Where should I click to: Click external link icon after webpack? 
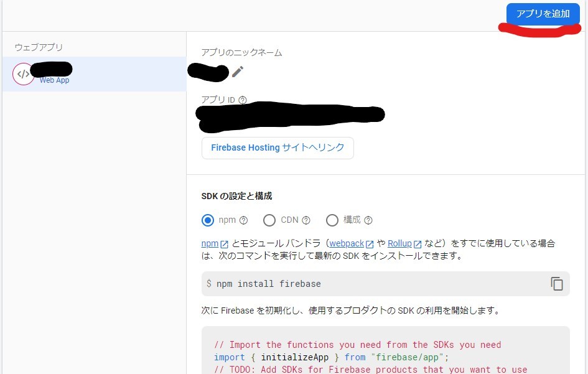pos(370,244)
